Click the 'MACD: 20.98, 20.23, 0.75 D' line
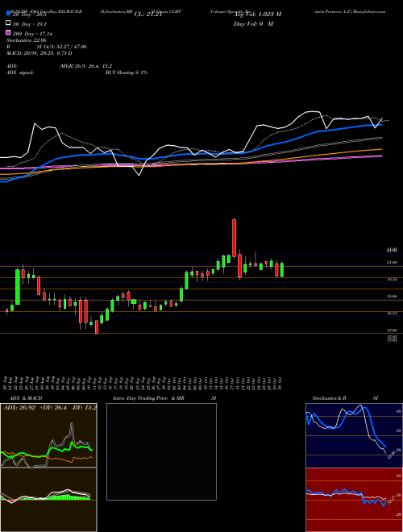 [39, 53]
